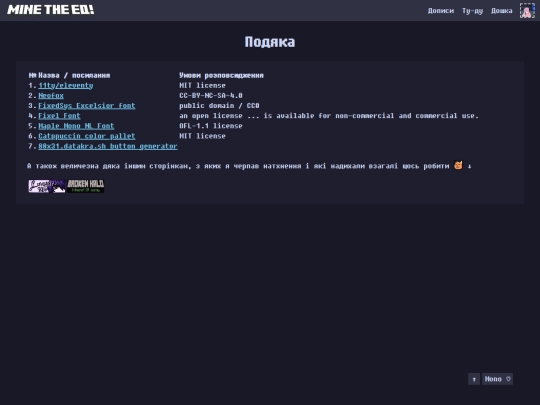Click the 'Назва / посилання' column header
The height and width of the screenshot is (405, 540).
(74, 75)
